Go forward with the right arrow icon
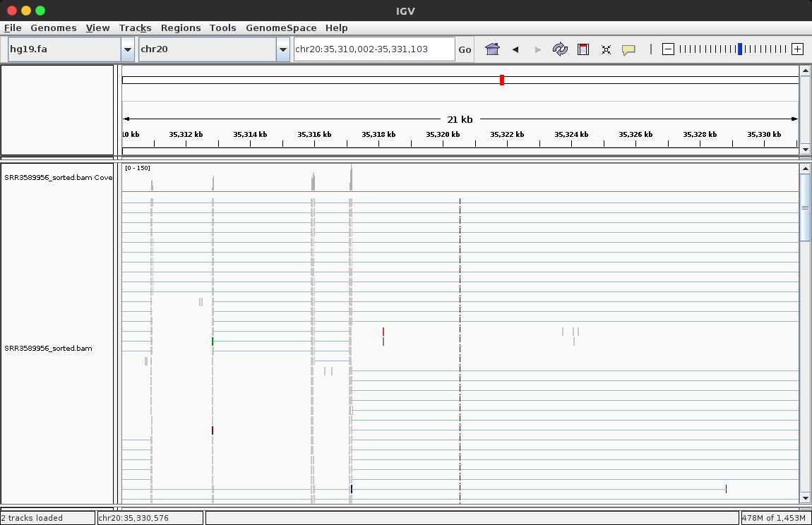This screenshot has height=525, width=812. pos(537,49)
